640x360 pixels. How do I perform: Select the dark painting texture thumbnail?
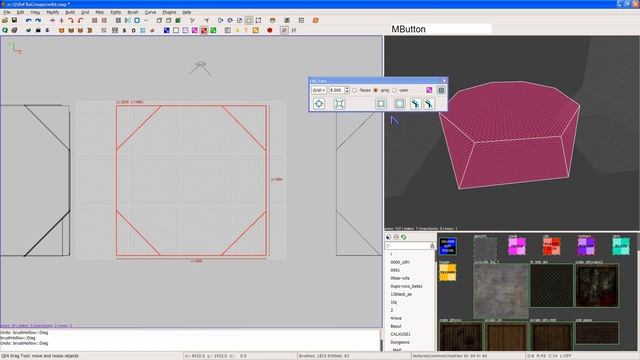point(597,286)
